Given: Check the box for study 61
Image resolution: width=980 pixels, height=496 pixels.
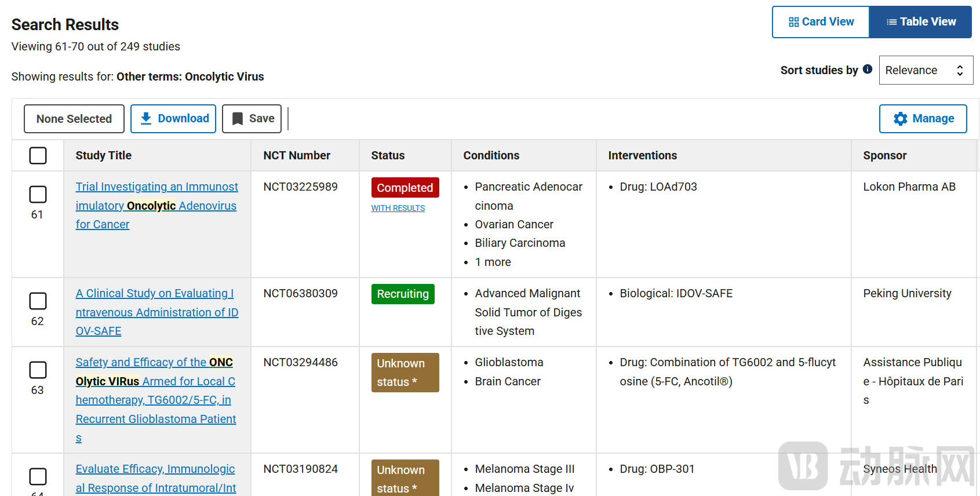Looking at the screenshot, I should 38,194.
